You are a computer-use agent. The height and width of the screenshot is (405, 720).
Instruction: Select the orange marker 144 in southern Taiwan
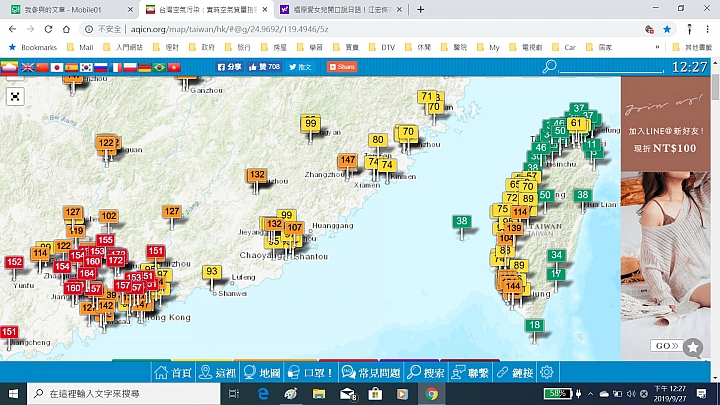[x=512, y=287]
